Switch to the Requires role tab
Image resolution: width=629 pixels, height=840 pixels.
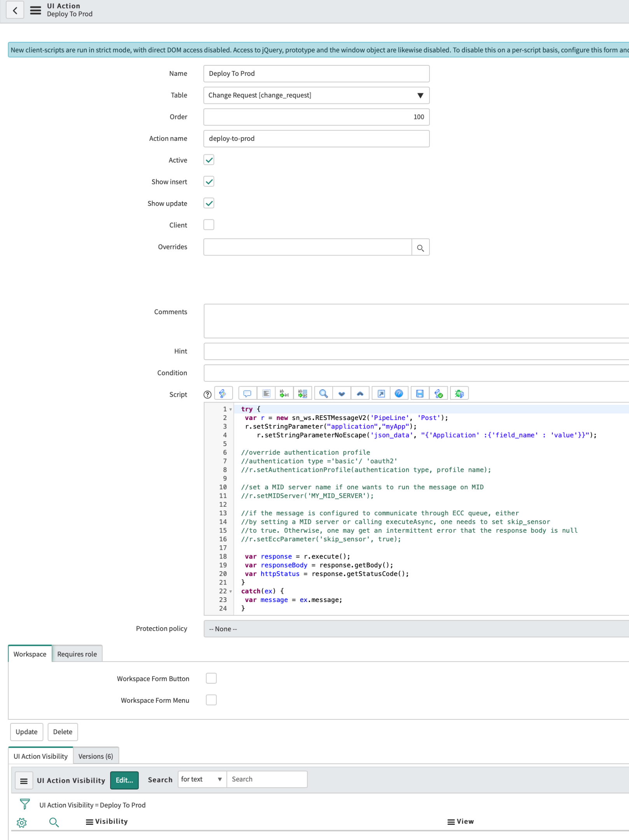[77, 654]
